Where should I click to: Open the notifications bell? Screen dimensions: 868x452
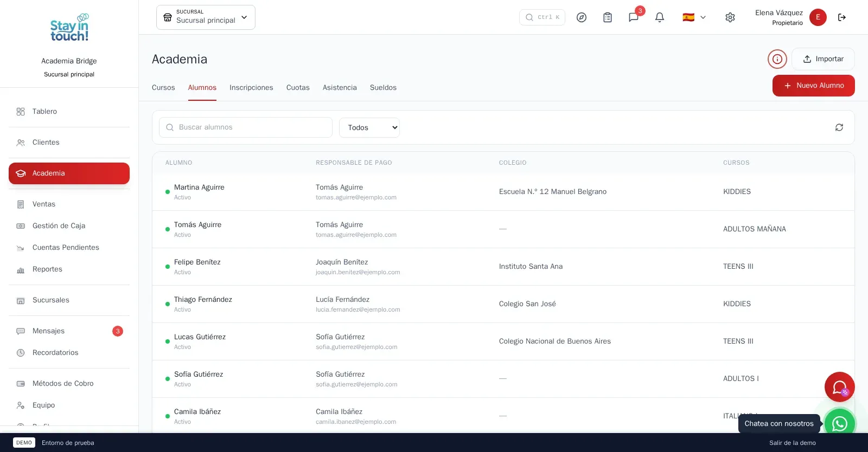(660, 17)
